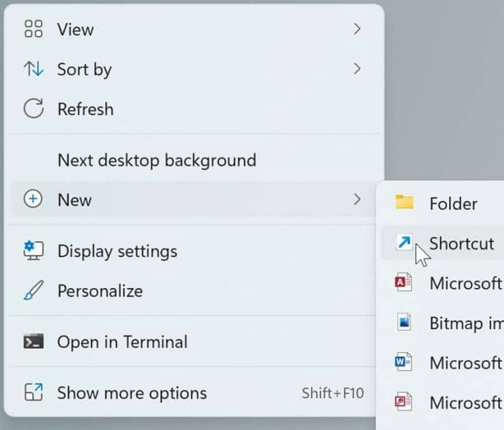Open Display settings
Screen dimensions: 504x430
pyautogui.click(x=117, y=251)
